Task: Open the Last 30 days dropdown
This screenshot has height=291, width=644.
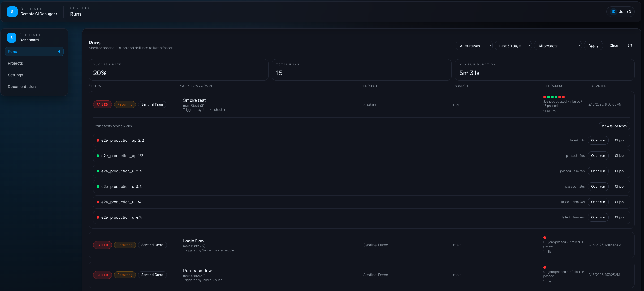Action: 513,46
